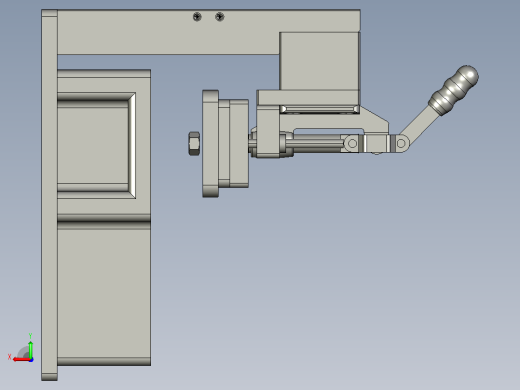Pick the flange plate on the clamp plunger
520x390 pixels.
tap(210, 144)
